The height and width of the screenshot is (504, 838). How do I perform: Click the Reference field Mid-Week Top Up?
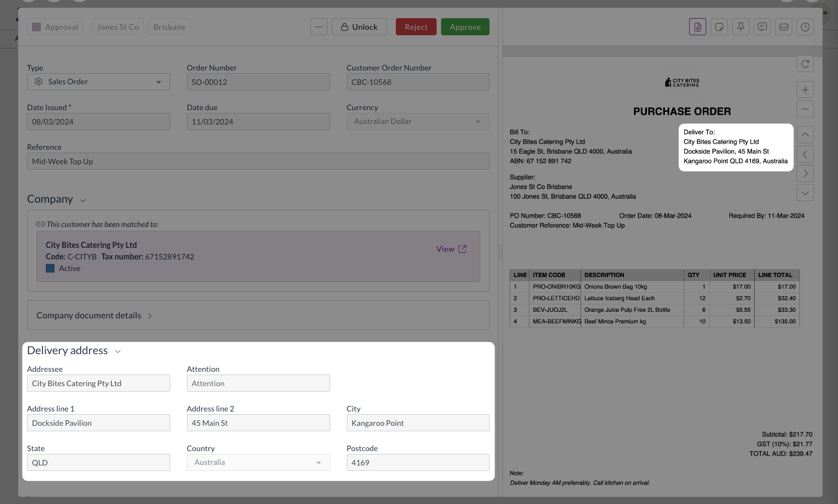[x=258, y=161]
